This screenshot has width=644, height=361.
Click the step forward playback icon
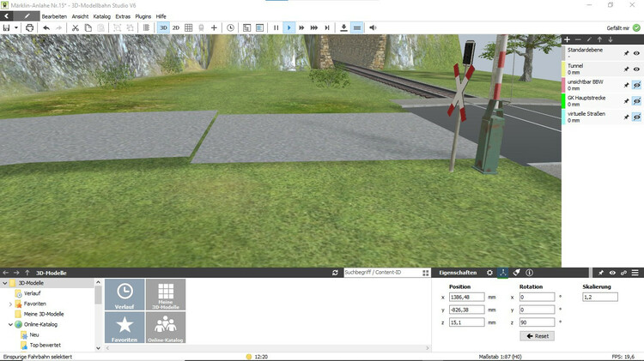[327, 28]
